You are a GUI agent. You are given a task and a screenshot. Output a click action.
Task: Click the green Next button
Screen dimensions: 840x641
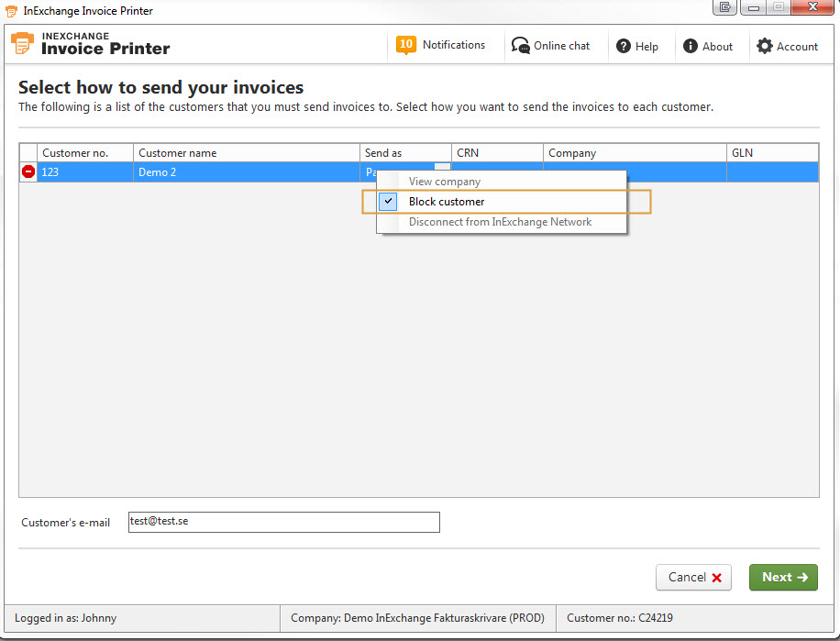click(783, 578)
